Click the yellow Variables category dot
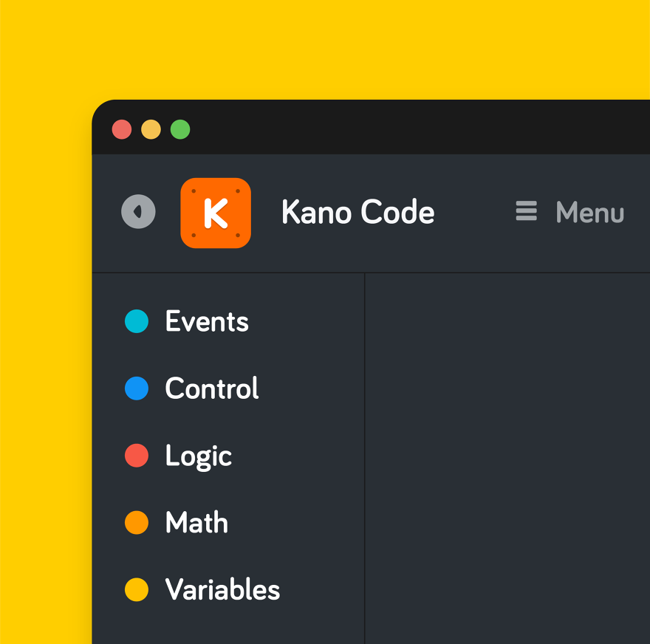Image resolution: width=650 pixels, height=644 pixels. click(137, 590)
